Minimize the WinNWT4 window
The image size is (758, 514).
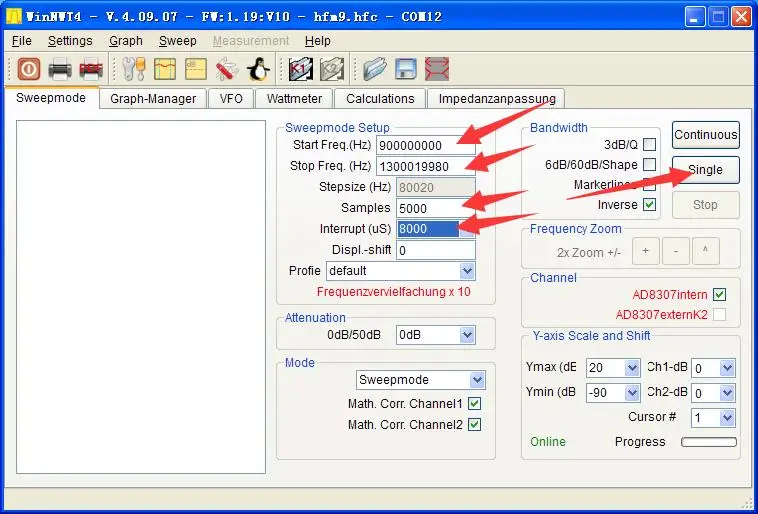point(695,17)
